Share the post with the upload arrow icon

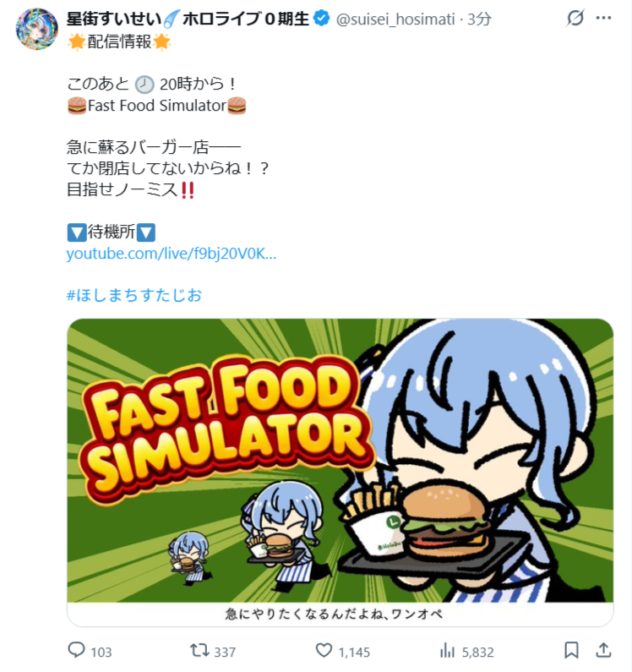[x=603, y=650]
